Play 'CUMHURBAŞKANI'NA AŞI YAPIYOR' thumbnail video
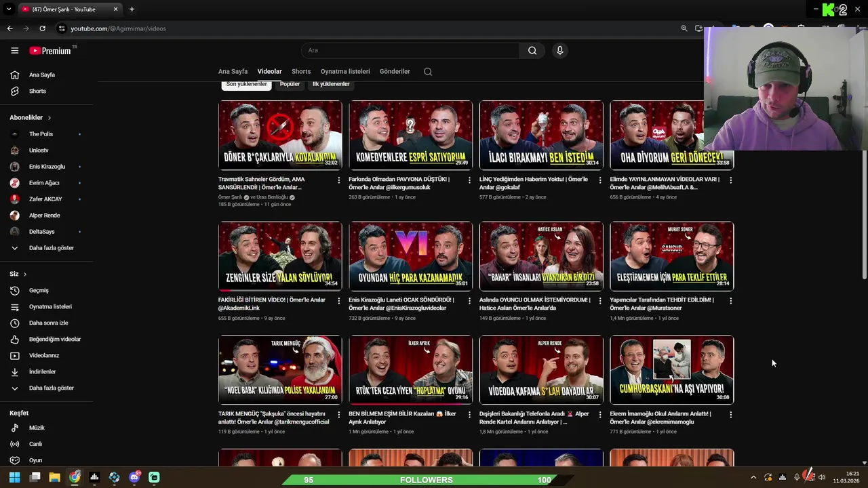The image size is (868, 488). point(671,369)
